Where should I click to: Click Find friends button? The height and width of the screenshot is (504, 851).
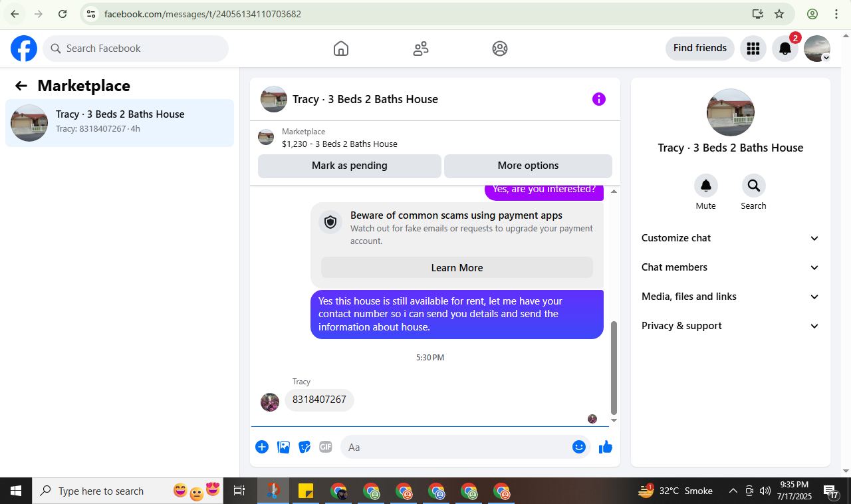click(x=700, y=48)
